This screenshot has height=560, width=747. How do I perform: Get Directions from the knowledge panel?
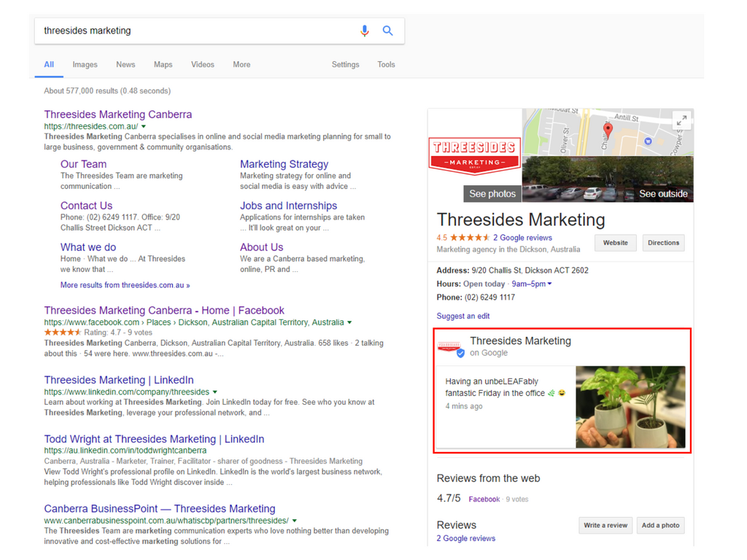[x=663, y=243]
